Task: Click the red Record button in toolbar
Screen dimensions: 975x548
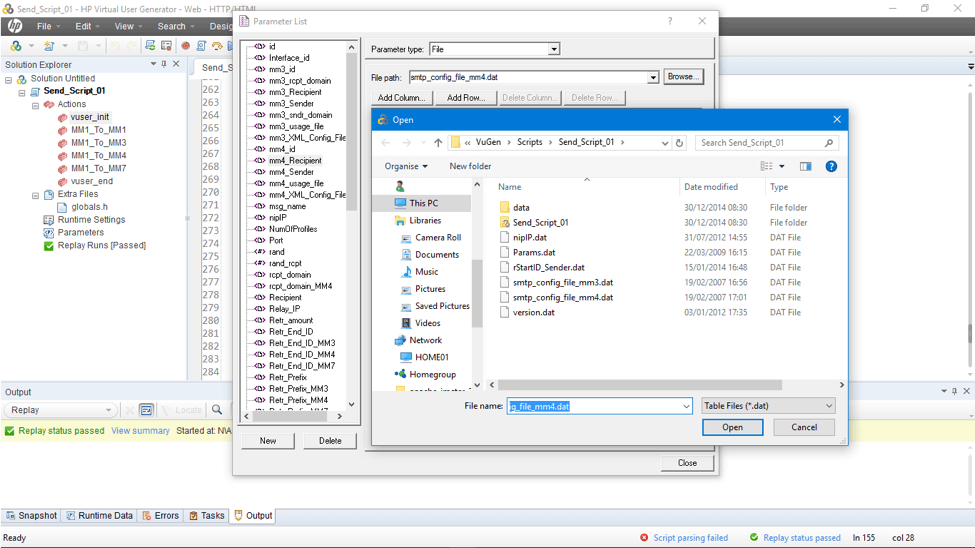Action: [185, 46]
